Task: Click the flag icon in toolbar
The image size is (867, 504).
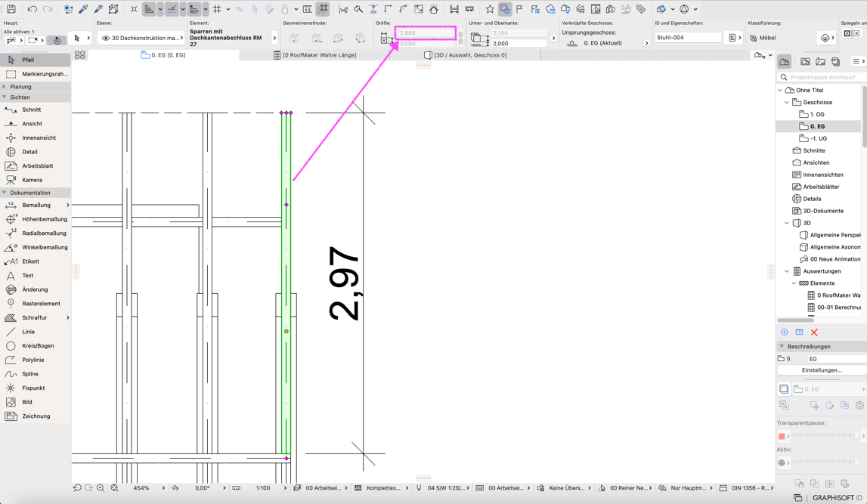Action: [520, 9]
